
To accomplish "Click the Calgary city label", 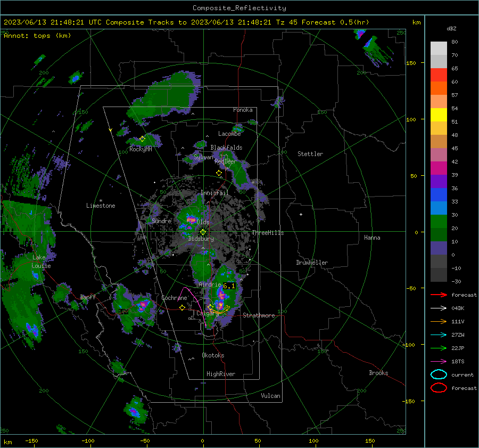I will point(208,313).
